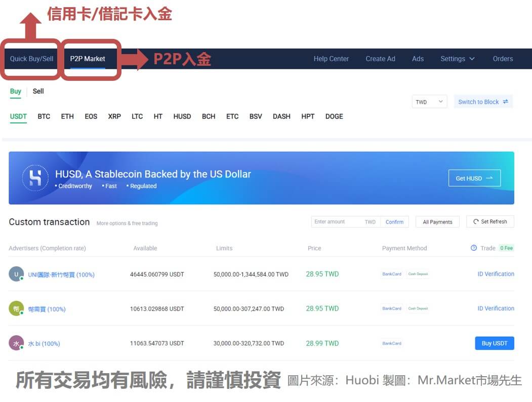Click BankCard tag in UNI國隊 row

392,274
